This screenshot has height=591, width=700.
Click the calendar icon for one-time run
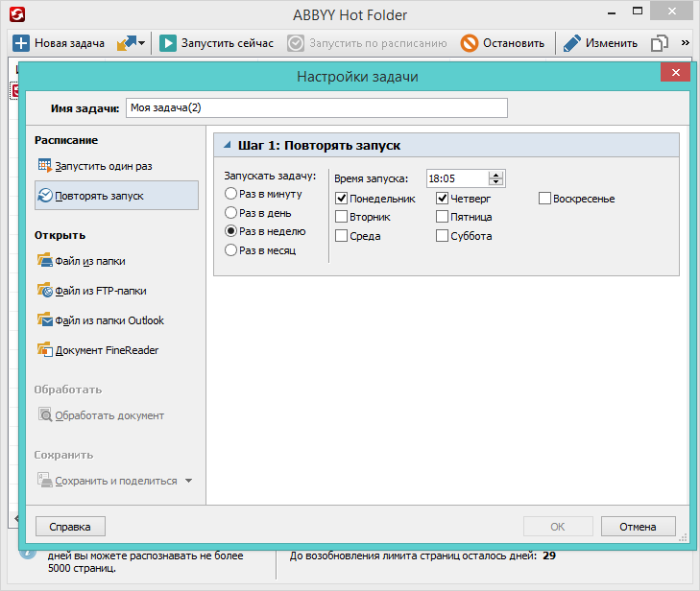(x=44, y=165)
